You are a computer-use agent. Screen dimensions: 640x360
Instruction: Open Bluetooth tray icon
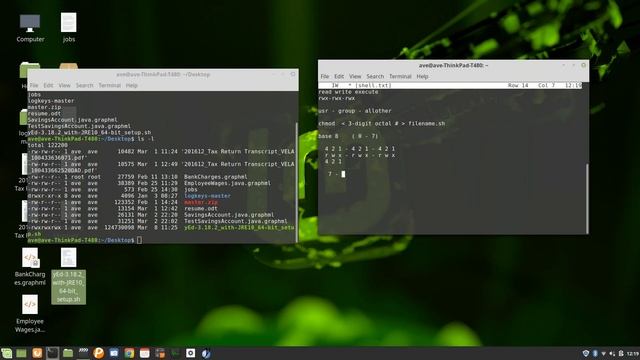point(595,353)
